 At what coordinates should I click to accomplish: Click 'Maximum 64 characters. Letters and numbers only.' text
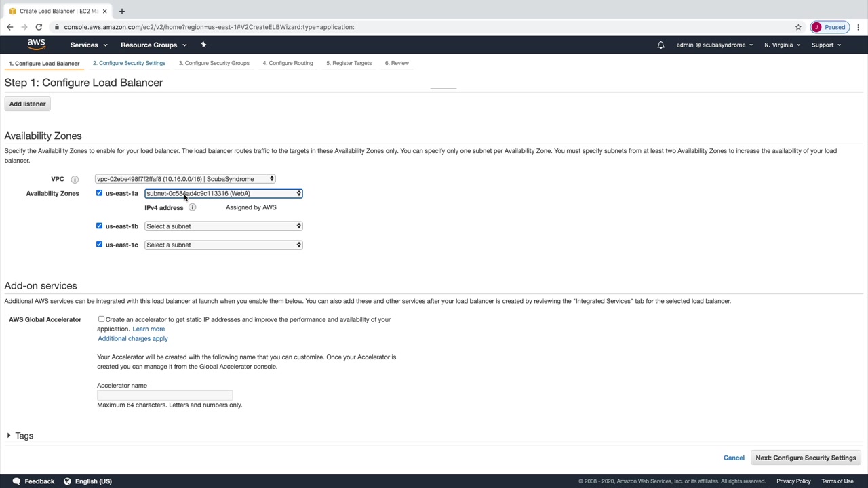(170, 405)
